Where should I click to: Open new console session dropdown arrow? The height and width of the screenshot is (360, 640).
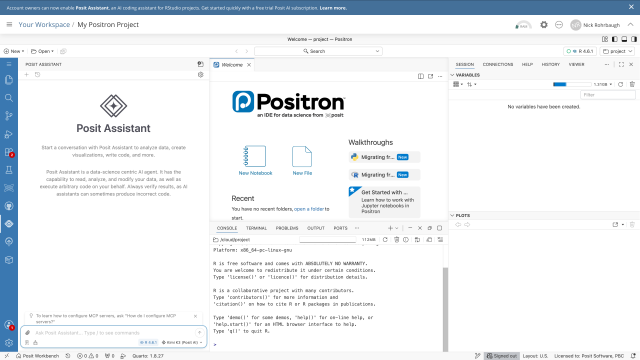click(x=396, y=228)
